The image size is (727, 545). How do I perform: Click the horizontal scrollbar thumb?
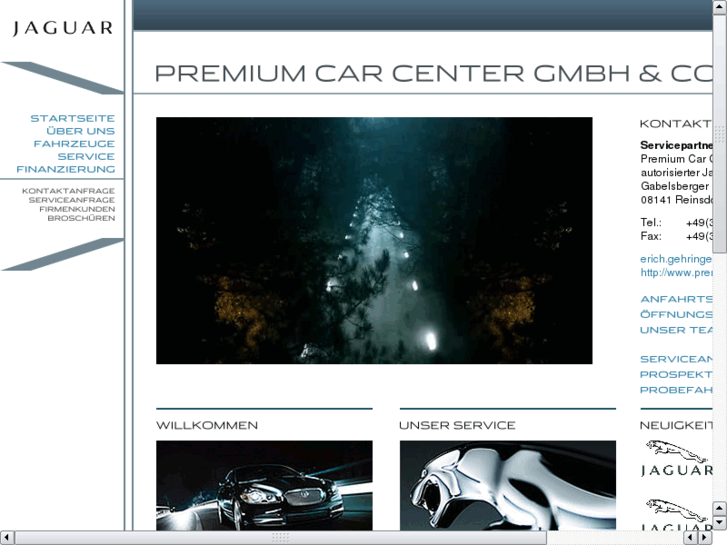coord(281,538)
